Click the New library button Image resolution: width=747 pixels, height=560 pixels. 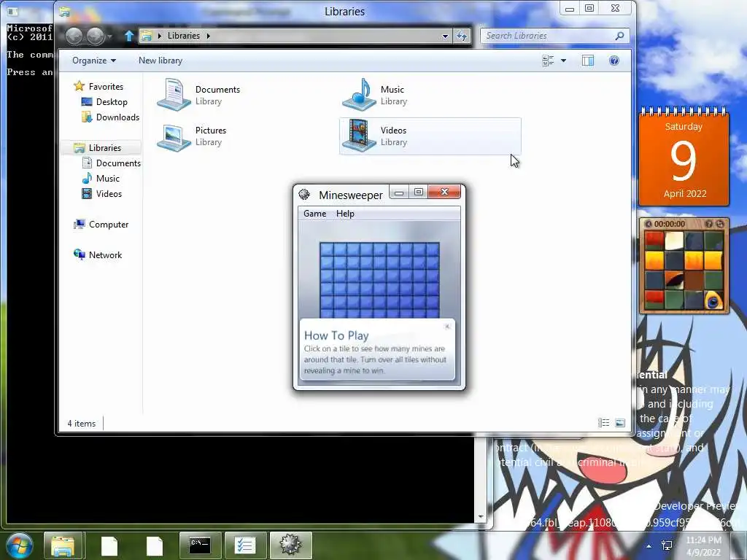pos(160,61)
